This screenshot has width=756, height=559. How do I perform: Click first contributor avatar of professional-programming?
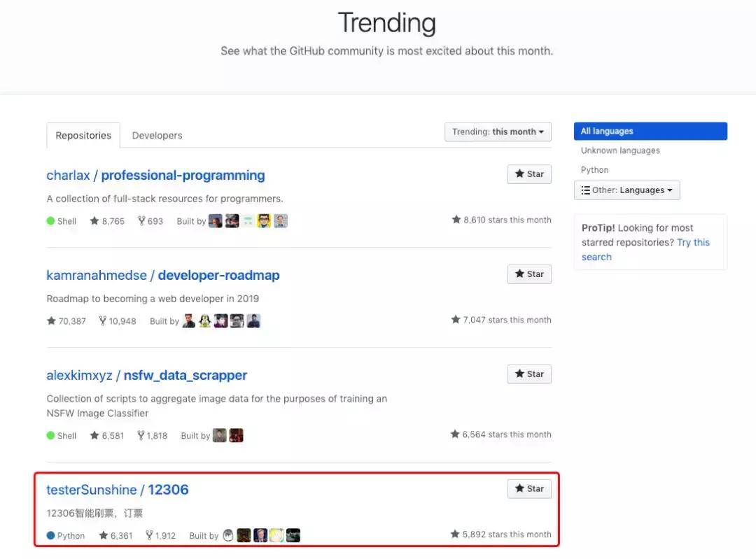216,221
